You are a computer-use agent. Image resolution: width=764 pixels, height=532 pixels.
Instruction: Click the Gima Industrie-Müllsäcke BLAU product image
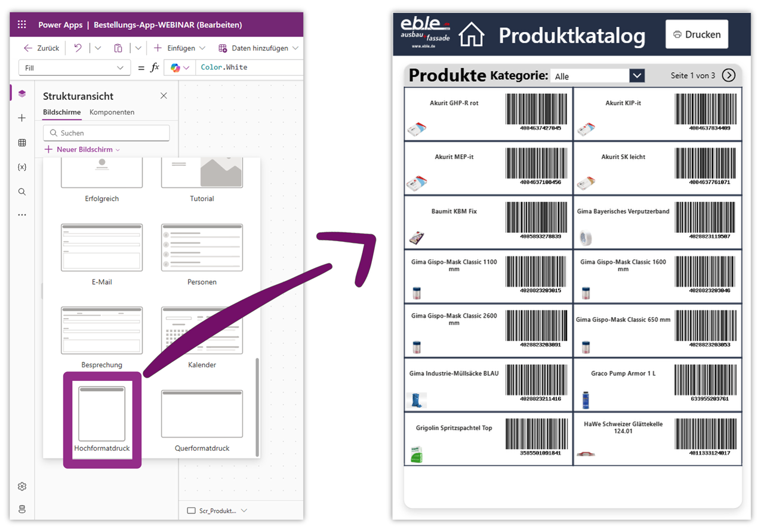[x=417, y=400]
